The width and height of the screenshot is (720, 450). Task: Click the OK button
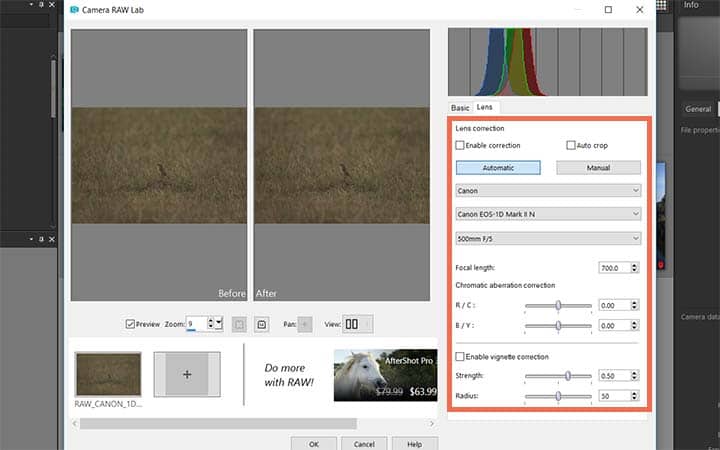[314, 444]
